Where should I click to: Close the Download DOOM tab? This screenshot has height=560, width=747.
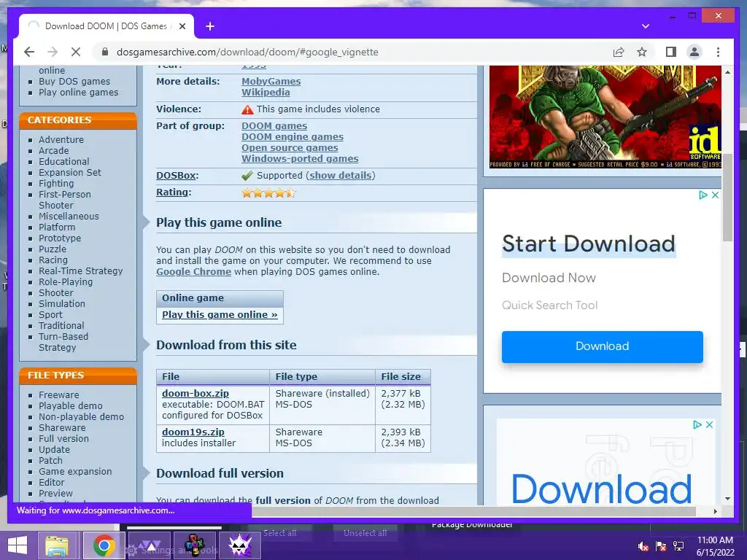point(182,26)
